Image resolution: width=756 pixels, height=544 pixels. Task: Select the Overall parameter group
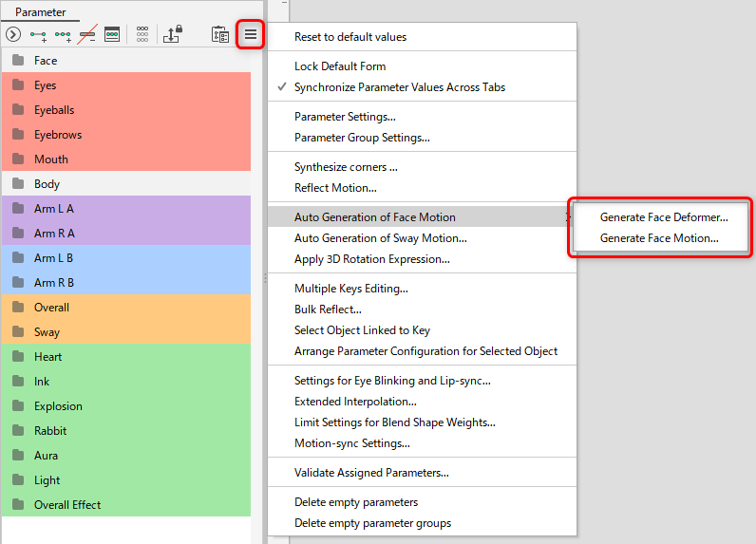tap(126, 307)
